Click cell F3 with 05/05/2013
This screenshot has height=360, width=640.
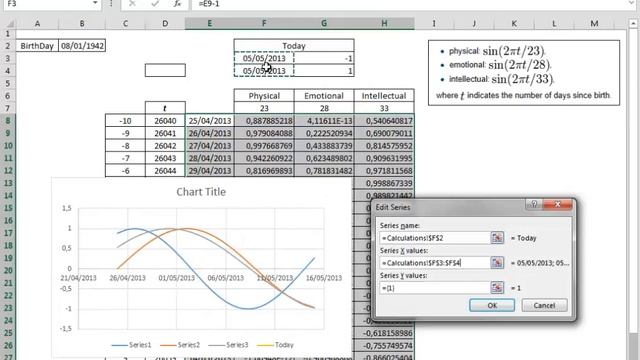tap(264, 58)
